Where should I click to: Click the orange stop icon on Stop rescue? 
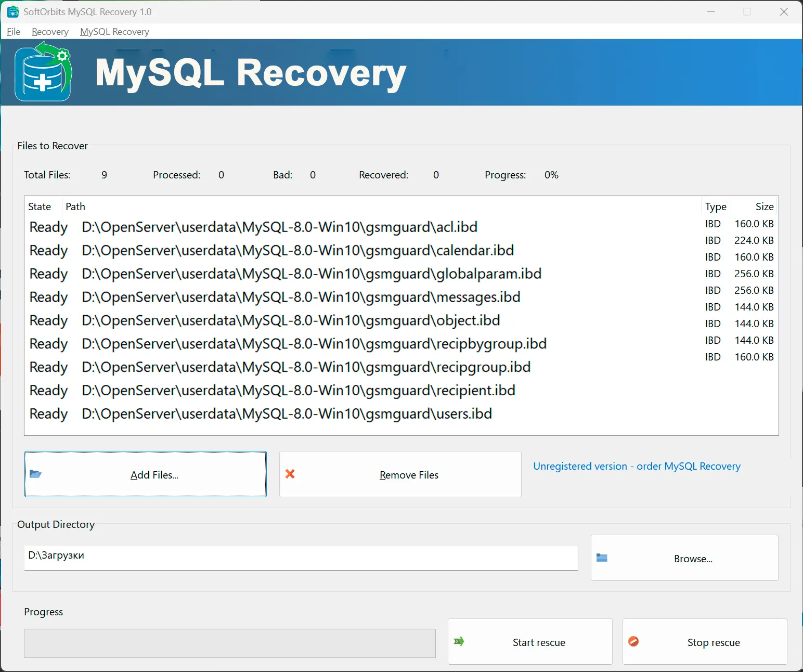click(633, 642)
